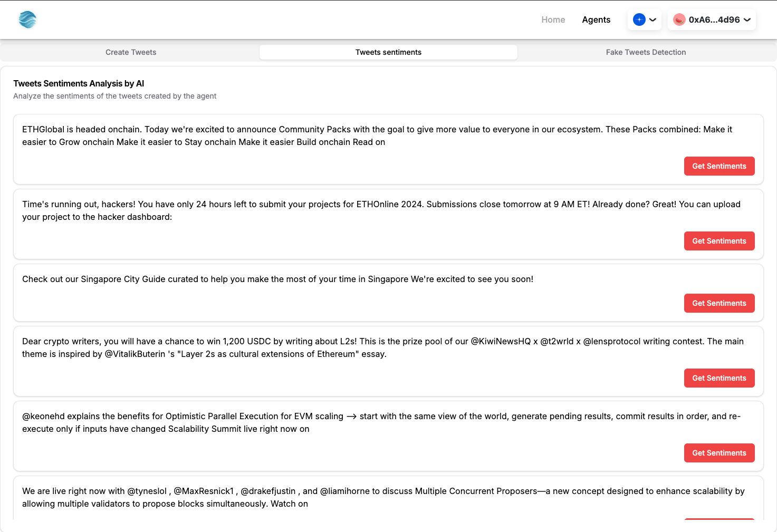The image size is (777, 532).
Task: Get Sentiments for ETHOnline 2024 deadline tweet
Action: (x=719, y=241)
